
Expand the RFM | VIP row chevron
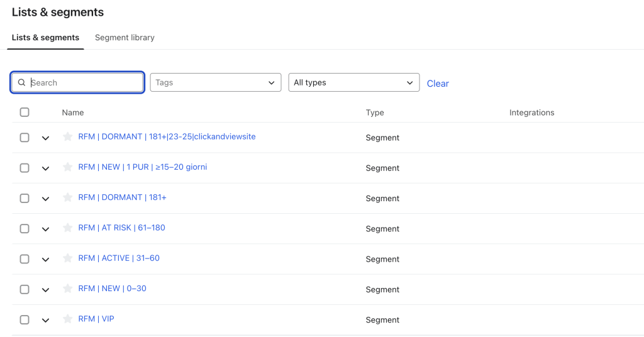point(45,320)
